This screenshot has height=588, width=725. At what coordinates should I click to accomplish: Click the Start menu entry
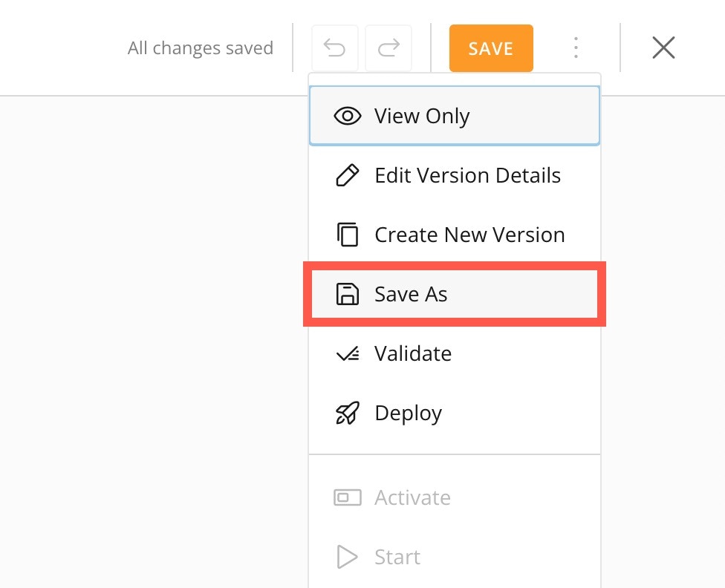pyautogui.click(x=455, y=557)
